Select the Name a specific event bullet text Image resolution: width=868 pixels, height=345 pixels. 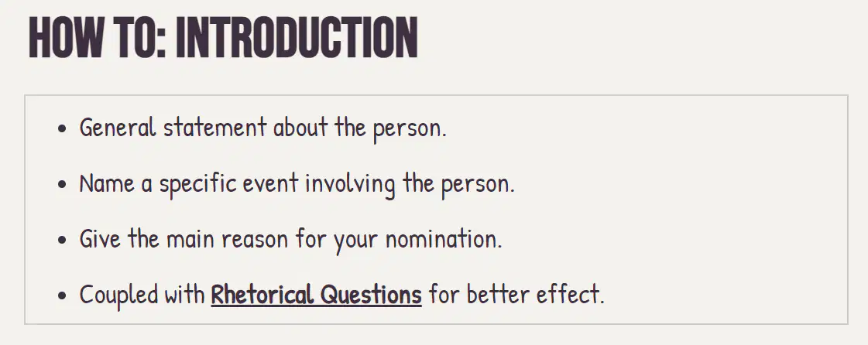pyautogui.click(x=297, y=183)
